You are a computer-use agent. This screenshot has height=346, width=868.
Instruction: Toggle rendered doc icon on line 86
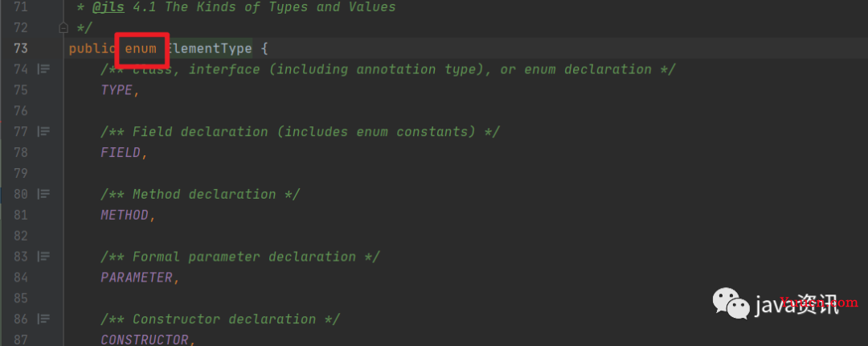tap(43, 319)
